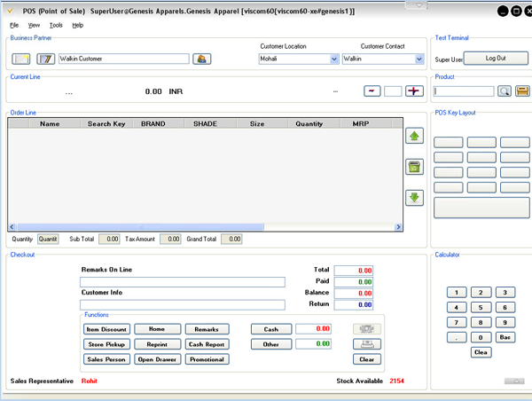Click the current line quantity box
The width and height of the screenshot is (532, 401).
click(393, 91)
